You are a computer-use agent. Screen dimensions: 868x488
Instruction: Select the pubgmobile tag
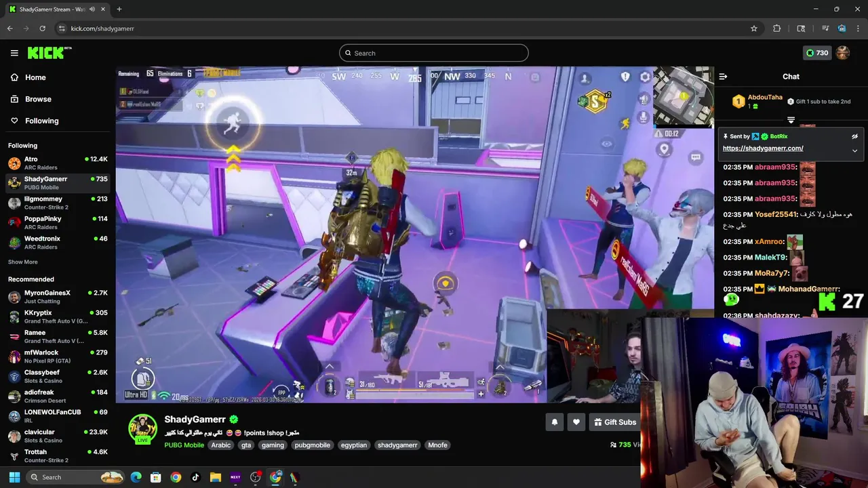pyautogui.click(x=312, y=445)
